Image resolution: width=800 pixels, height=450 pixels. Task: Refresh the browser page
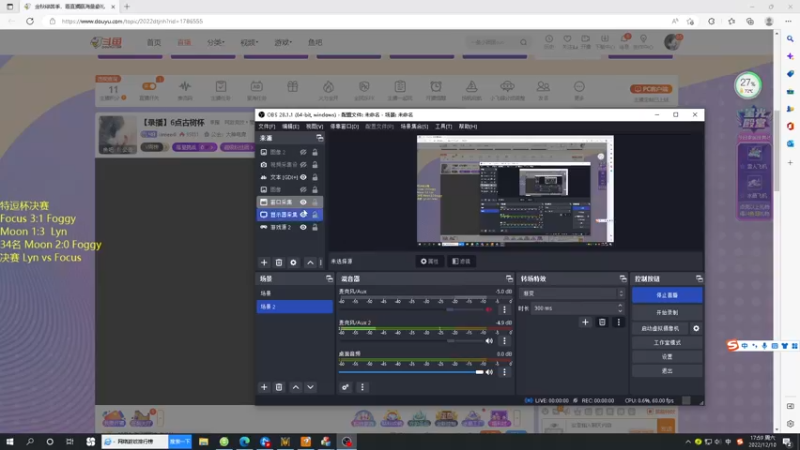[x=30, y=21]
